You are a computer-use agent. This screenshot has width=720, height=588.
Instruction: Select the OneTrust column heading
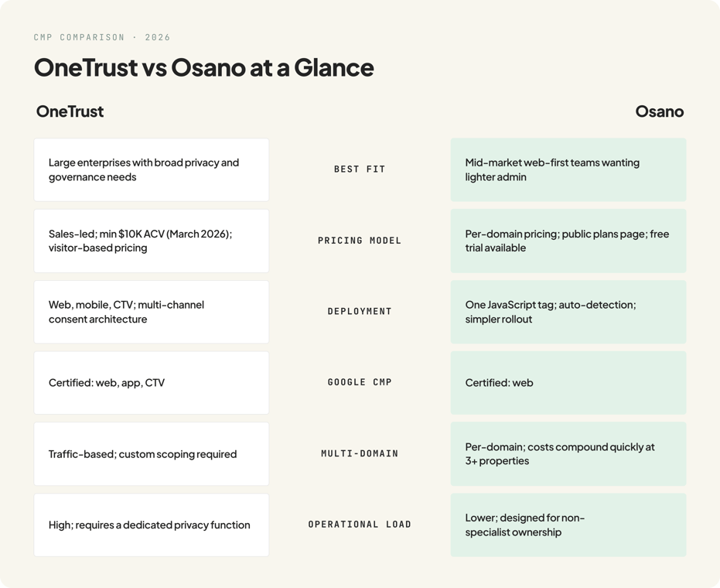point(70,111)
